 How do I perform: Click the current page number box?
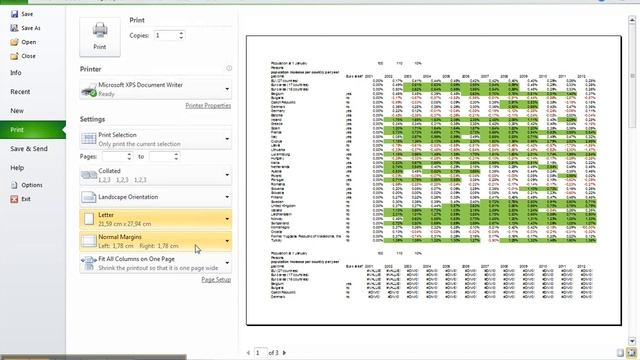(260, 353)
